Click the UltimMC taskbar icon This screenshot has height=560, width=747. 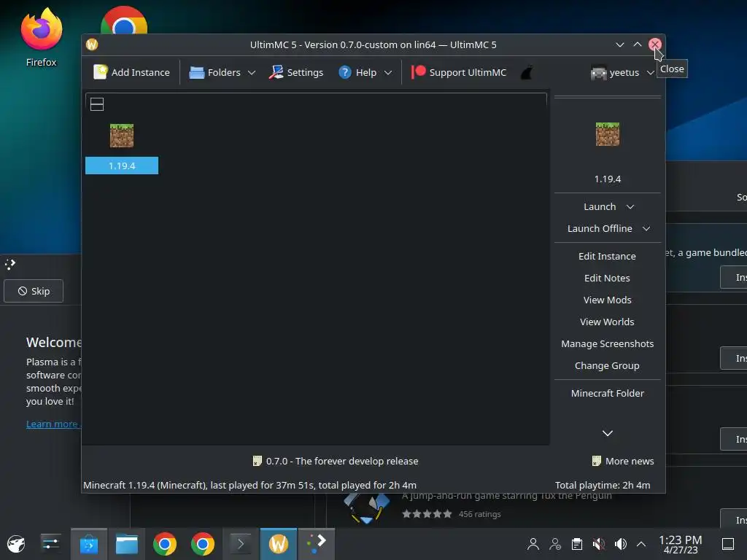278,544
